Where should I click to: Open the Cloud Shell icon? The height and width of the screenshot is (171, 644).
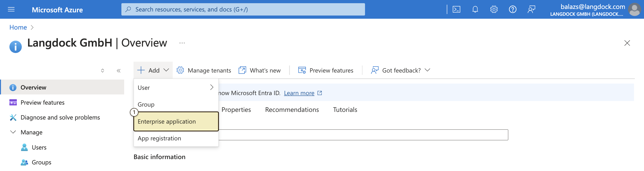456,10
